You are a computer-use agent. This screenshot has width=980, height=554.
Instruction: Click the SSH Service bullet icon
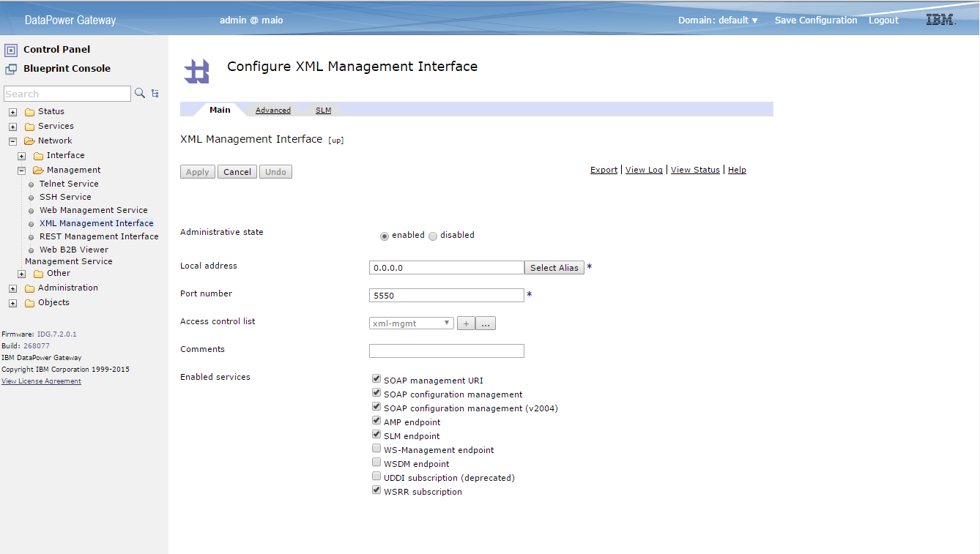point(31,198)
